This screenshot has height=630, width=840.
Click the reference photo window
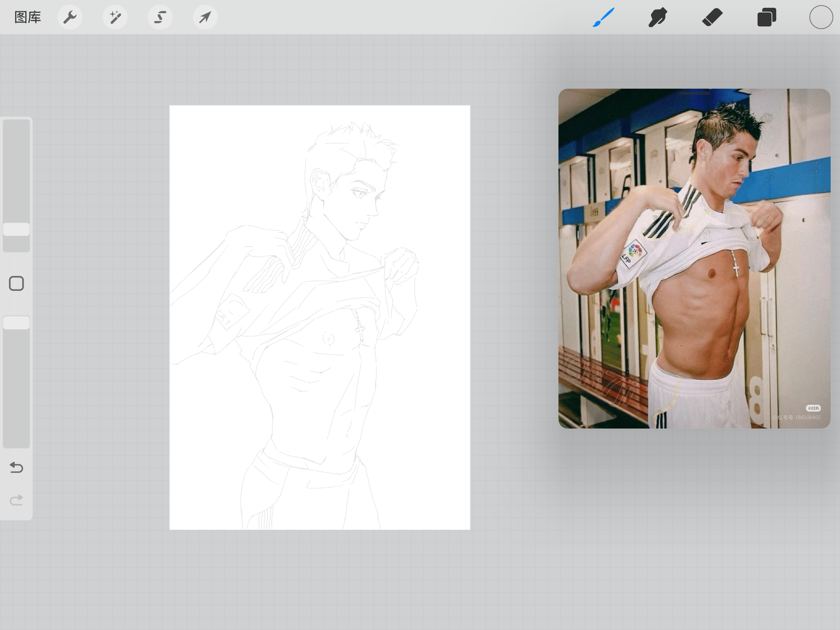[694, 259]
